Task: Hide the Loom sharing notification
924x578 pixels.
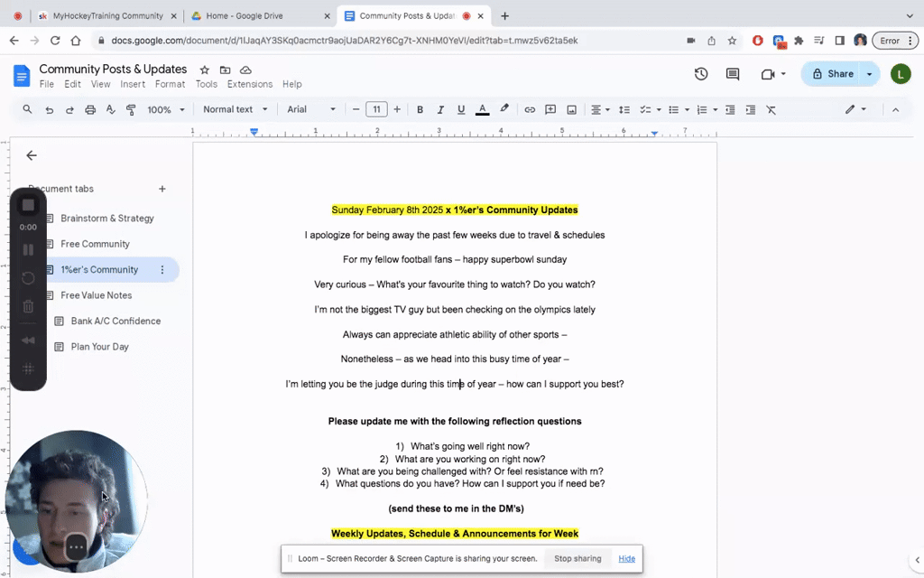Action: (x=626, y=558)
